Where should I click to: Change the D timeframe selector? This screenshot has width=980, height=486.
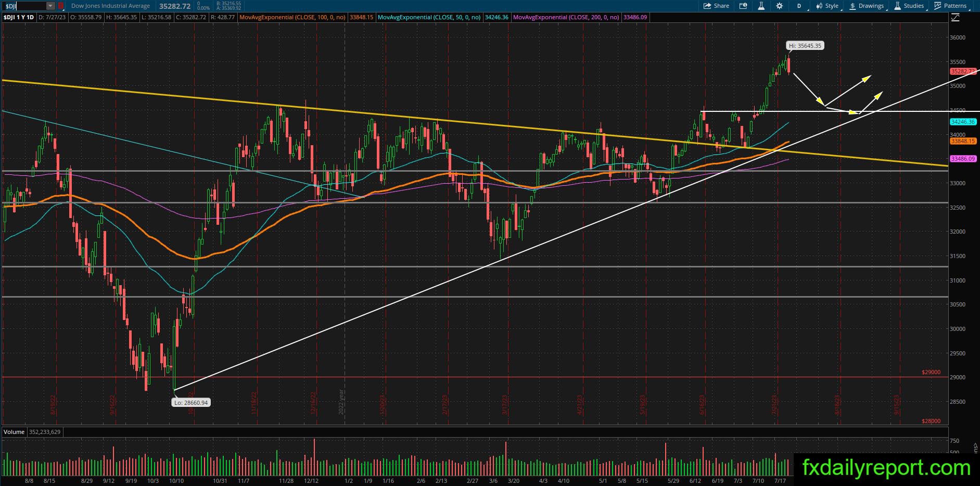799,6
